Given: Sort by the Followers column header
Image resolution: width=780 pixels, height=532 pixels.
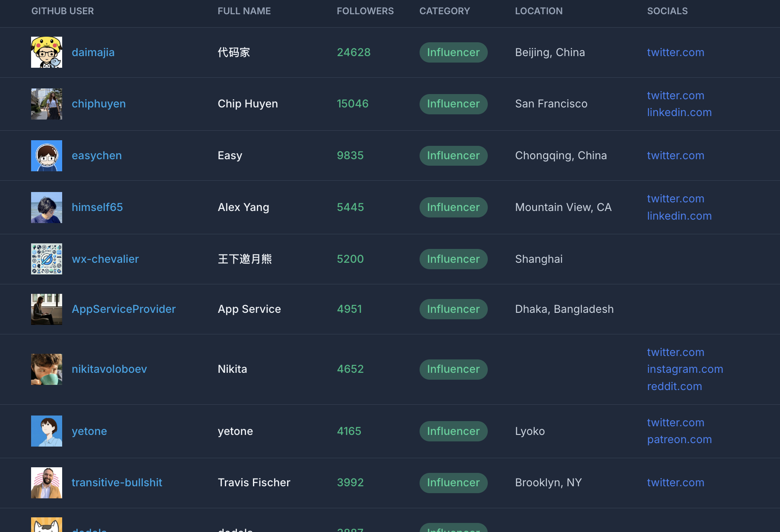Looking at the screenshot, I should [365, 11].
